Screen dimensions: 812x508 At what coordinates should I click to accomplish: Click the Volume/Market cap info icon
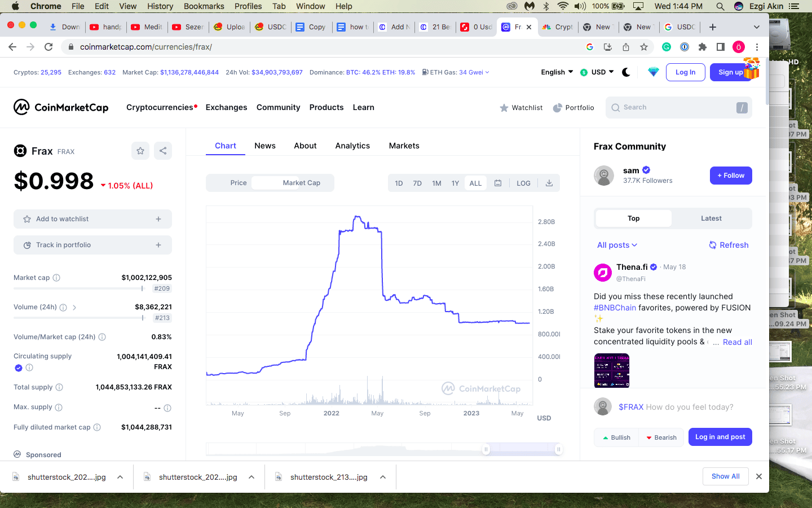pyautogui.click(x=102, y=337)
